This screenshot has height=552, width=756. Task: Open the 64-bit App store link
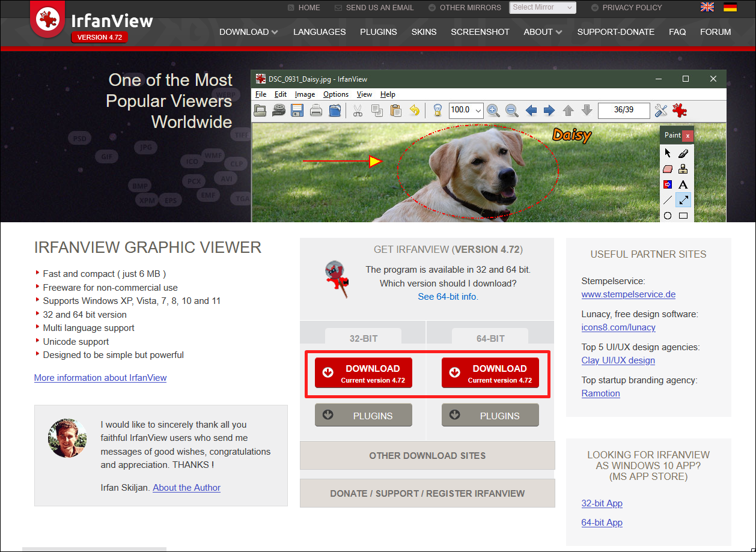click(x=602, y=523)
